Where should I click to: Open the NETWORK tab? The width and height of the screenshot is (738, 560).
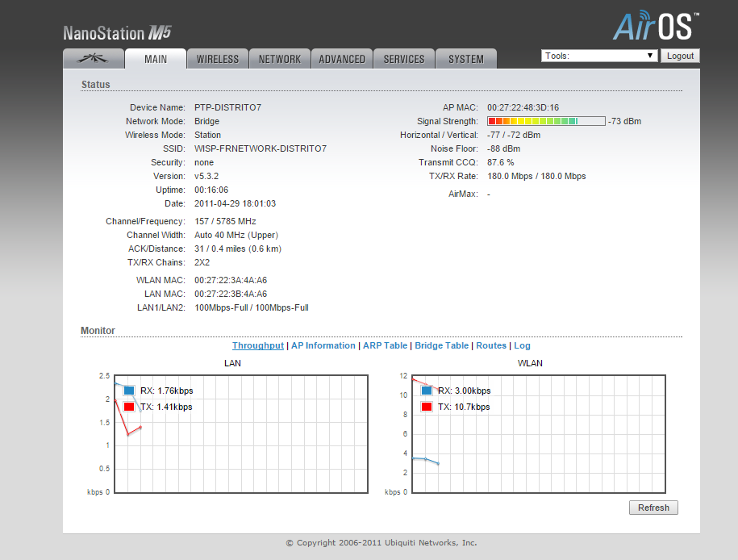point(280,59)
